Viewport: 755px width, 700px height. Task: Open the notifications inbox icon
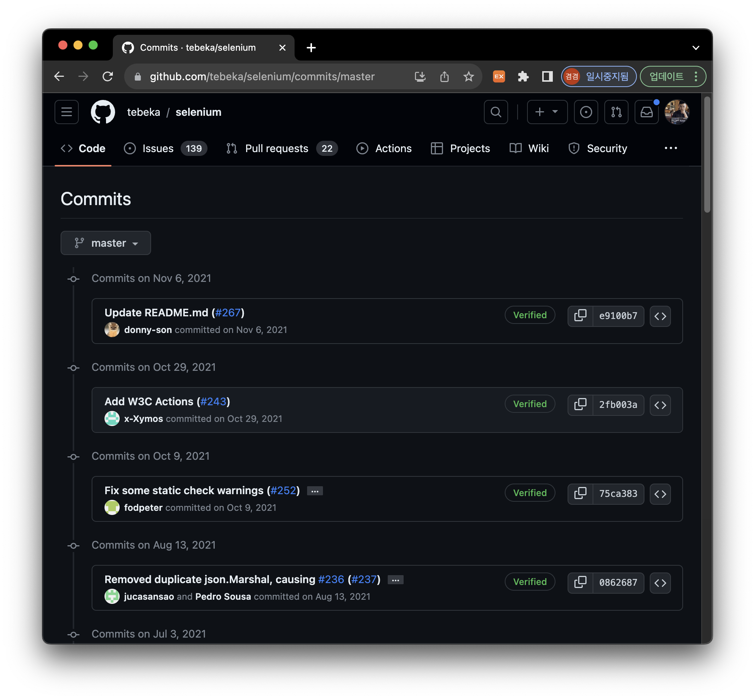point(646,112)
